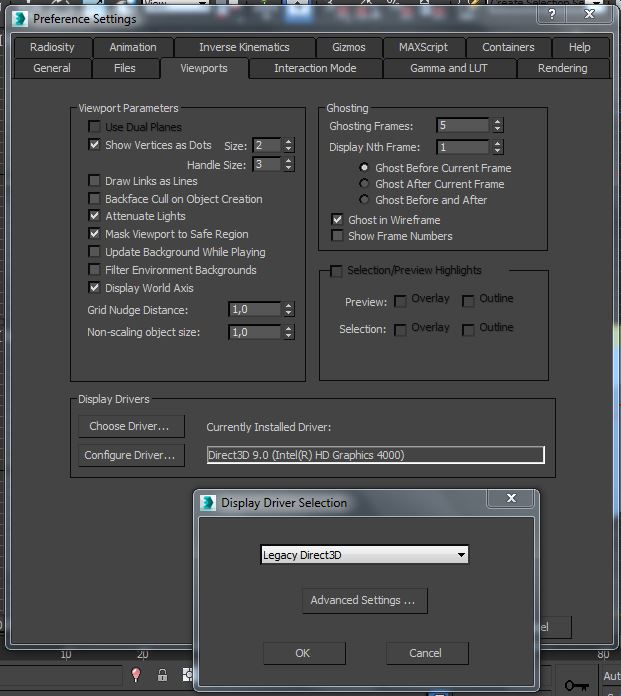
Task: Cancel the Display Driver Selection dialog
Action: (x=427, y=653)
